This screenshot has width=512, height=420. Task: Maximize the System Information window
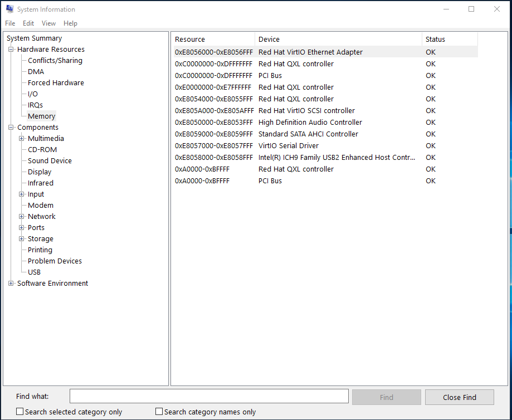pos(471,9)
